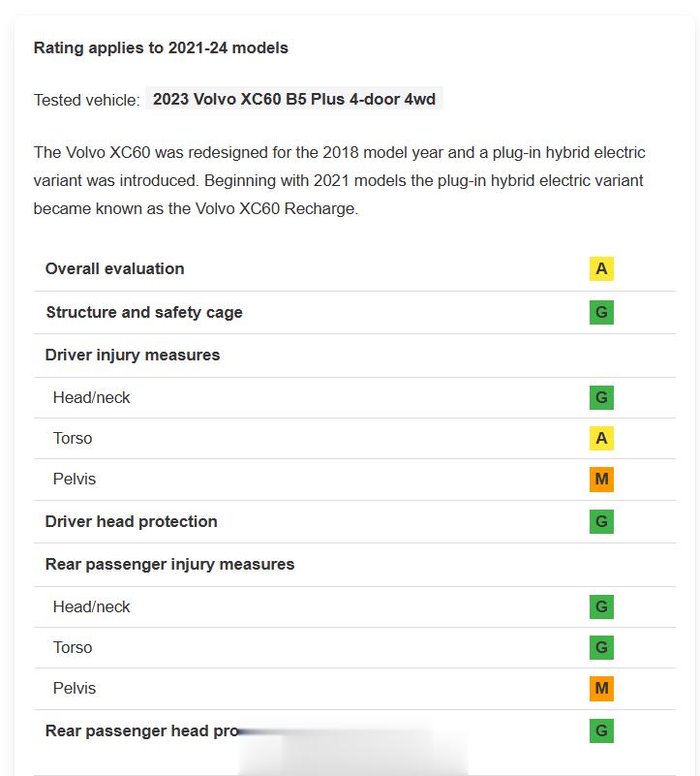The image size is (700, 776).
Task: Click the rear passenger Torso row label
Action: [x=73, y=647]
